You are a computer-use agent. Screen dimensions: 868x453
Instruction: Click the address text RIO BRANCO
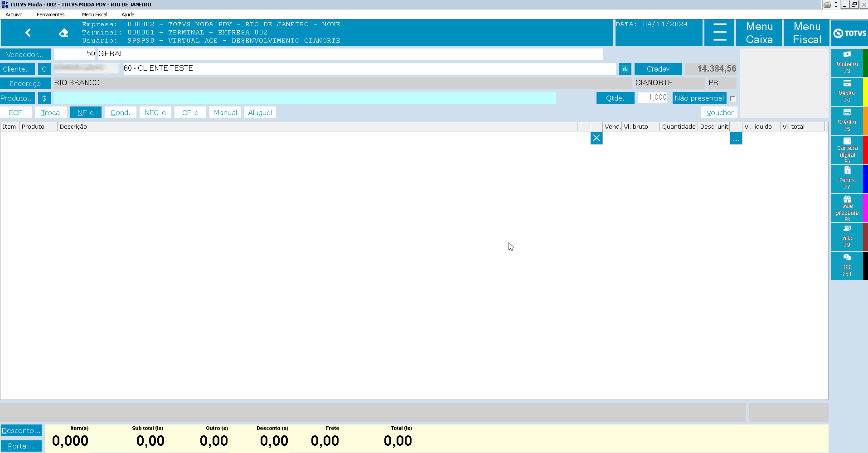pos(77,83)
